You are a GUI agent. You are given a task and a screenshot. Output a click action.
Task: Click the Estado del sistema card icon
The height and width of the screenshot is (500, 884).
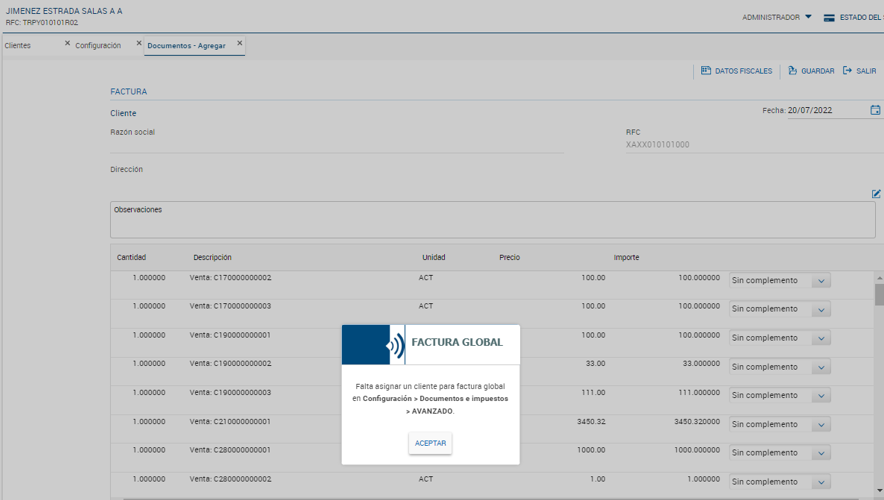pos(829,17)
